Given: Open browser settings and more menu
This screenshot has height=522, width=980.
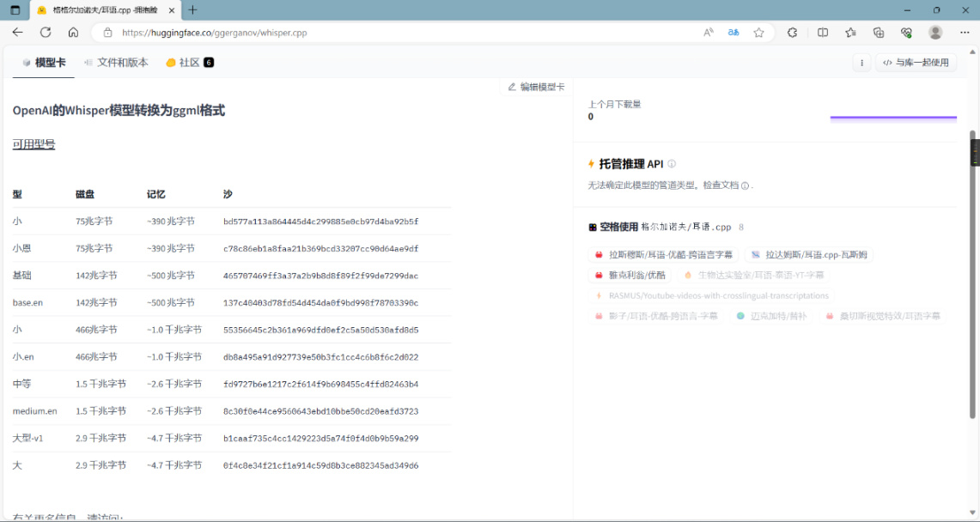Looking at the screenshot, I should click(x=965, y=33).
